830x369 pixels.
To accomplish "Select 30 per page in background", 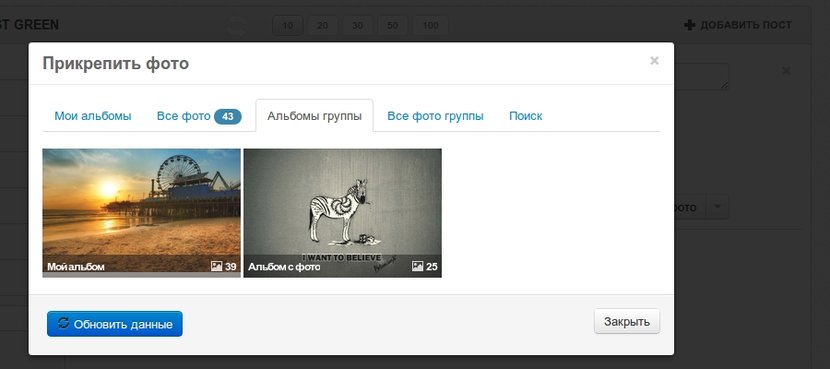I will click(x=357, y=25).
